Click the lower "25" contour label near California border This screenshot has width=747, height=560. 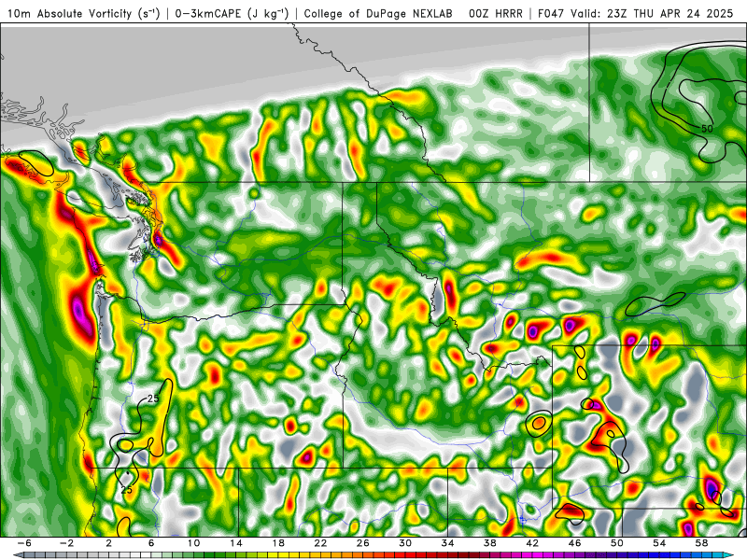(x=126, y=489)
